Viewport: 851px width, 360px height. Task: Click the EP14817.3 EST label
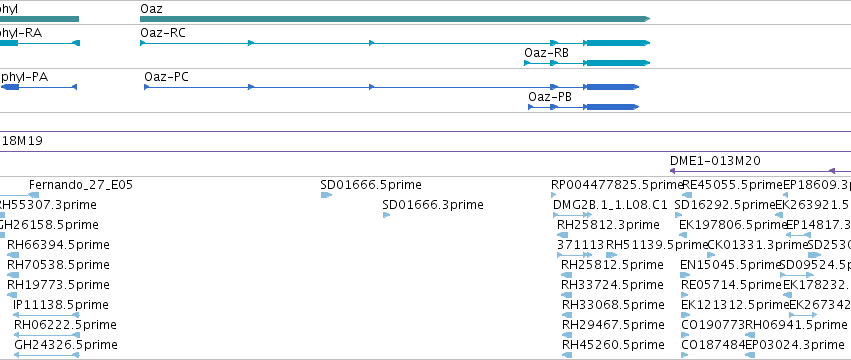[818, 225]
